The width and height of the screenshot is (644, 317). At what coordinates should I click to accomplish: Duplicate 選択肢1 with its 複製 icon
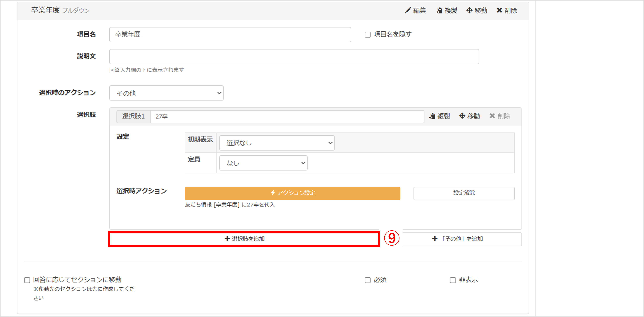432,116
